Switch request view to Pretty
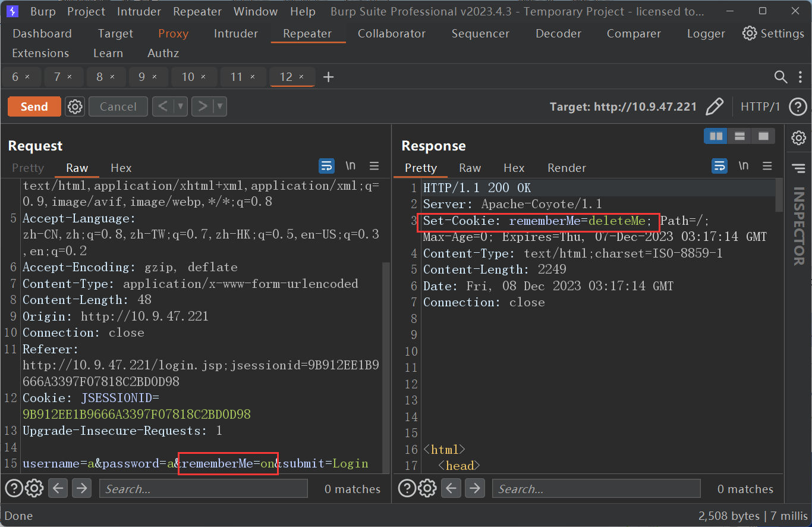812x527 pixels. (x=28, y=168)
